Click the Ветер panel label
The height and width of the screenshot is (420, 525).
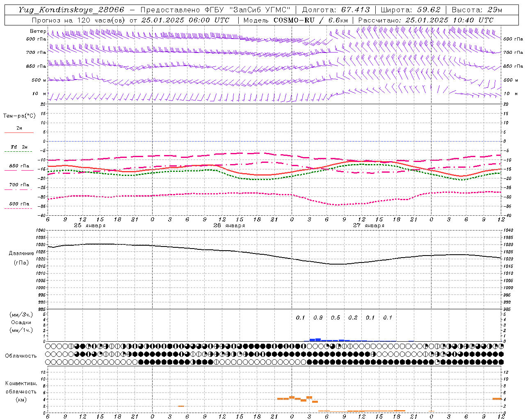[38, 31]
